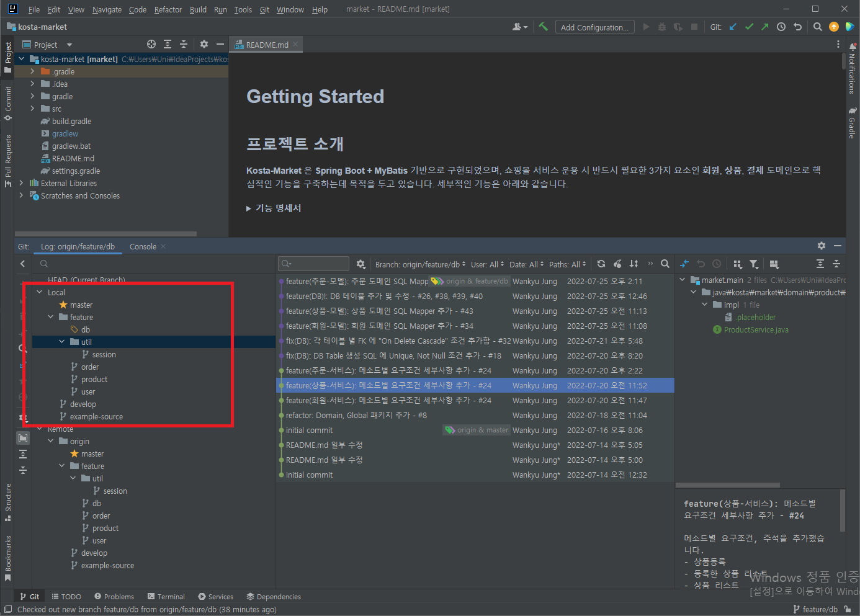This screenshot has width=860, height=616.
Task: Push commits using the Git push arrow icon
Action: click(764, 27)
